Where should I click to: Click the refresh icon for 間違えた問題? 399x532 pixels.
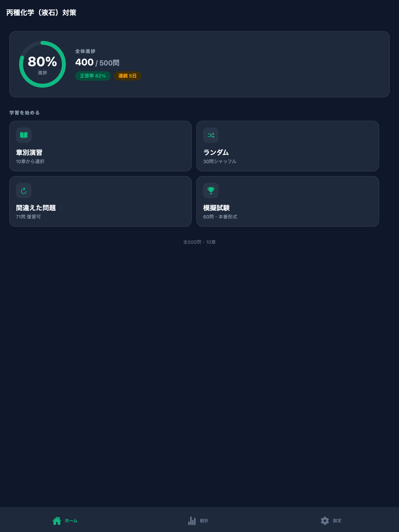[24, 190]
